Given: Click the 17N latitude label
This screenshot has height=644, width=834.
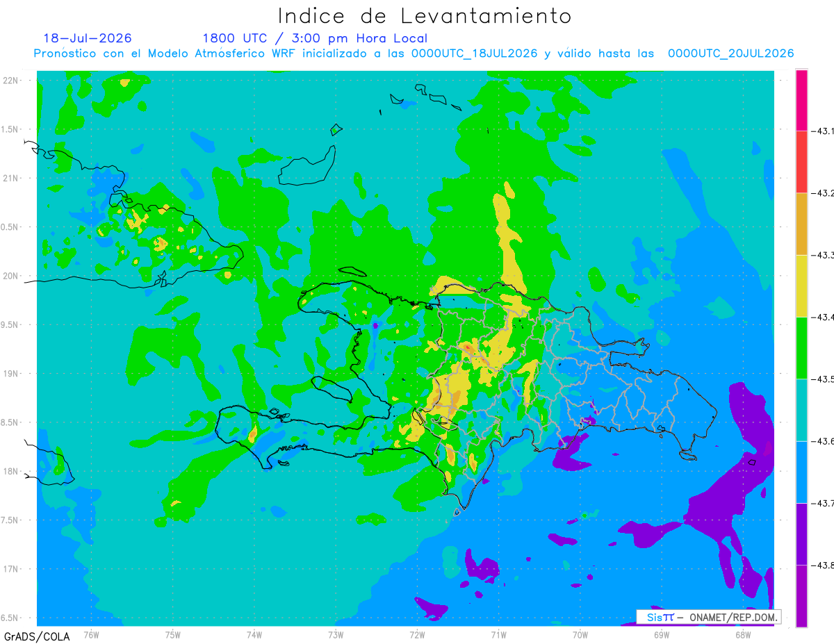Looking at the screenshot, I should (x=11, y=569).
